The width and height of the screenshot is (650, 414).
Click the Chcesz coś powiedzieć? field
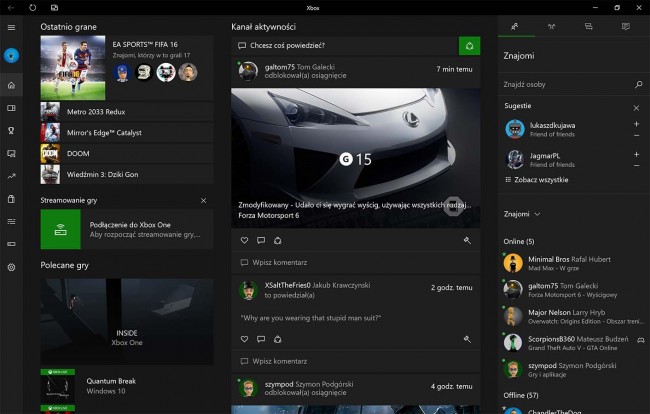point(345,46)
